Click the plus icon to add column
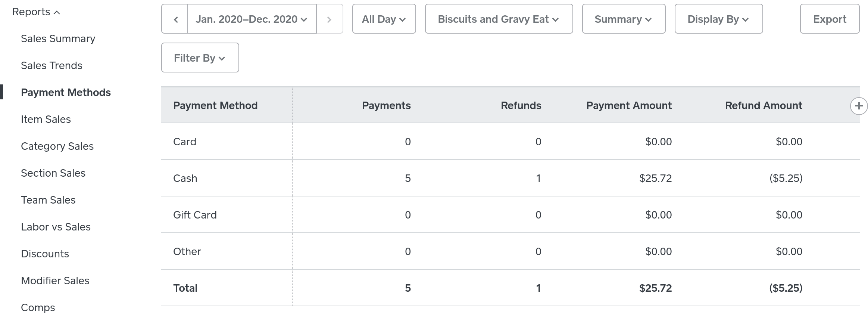The height and width of the screenshot is (319, 868). pyautogui.click(x=858, y=106)
